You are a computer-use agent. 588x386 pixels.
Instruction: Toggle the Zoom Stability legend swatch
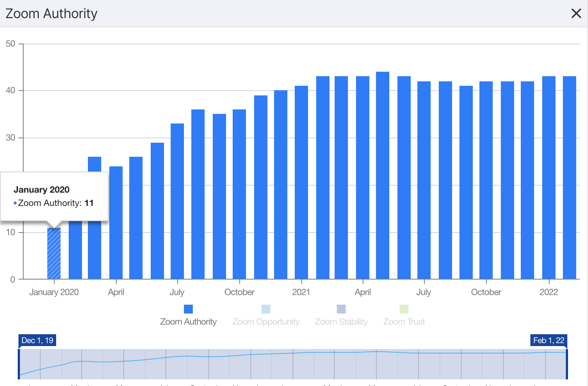click(x=341, y=309)
